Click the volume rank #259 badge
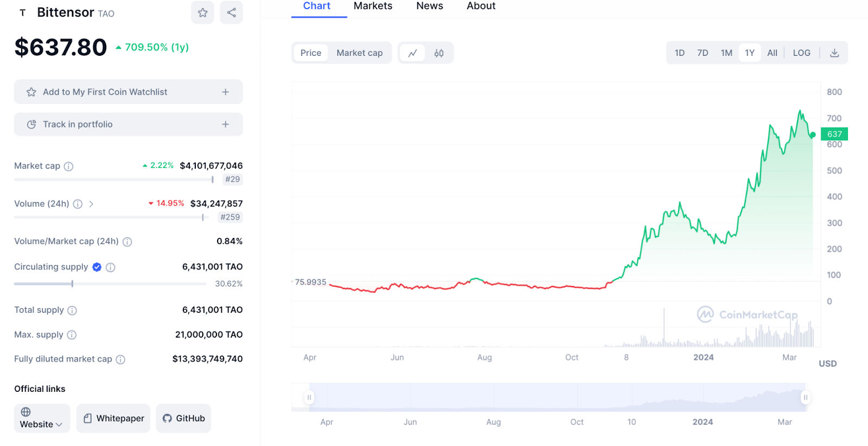 pos(230,217)
